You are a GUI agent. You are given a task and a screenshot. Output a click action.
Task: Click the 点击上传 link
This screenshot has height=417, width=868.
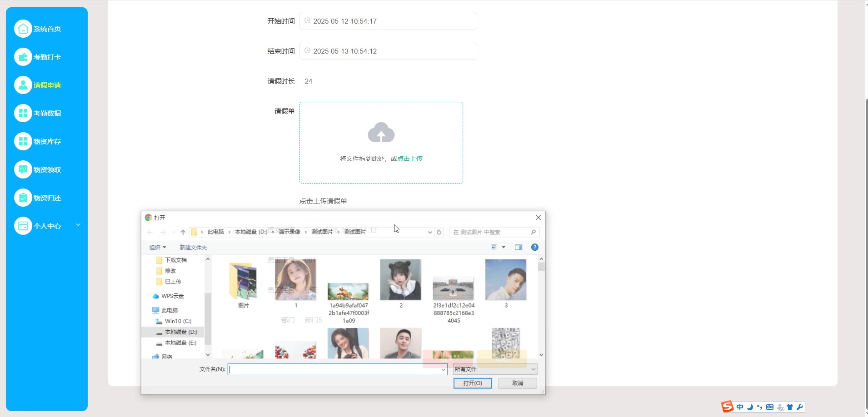(x=410, y=159)
